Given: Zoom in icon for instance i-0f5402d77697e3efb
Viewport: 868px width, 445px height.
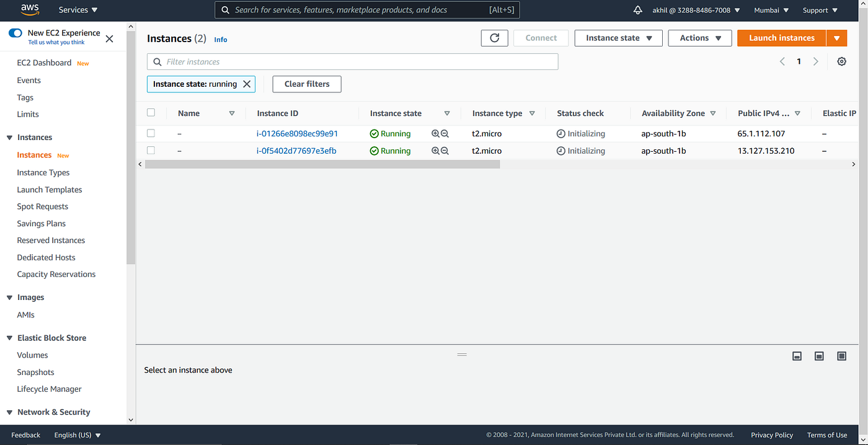Looking at the screenshot, I should [x=435, y=151].
